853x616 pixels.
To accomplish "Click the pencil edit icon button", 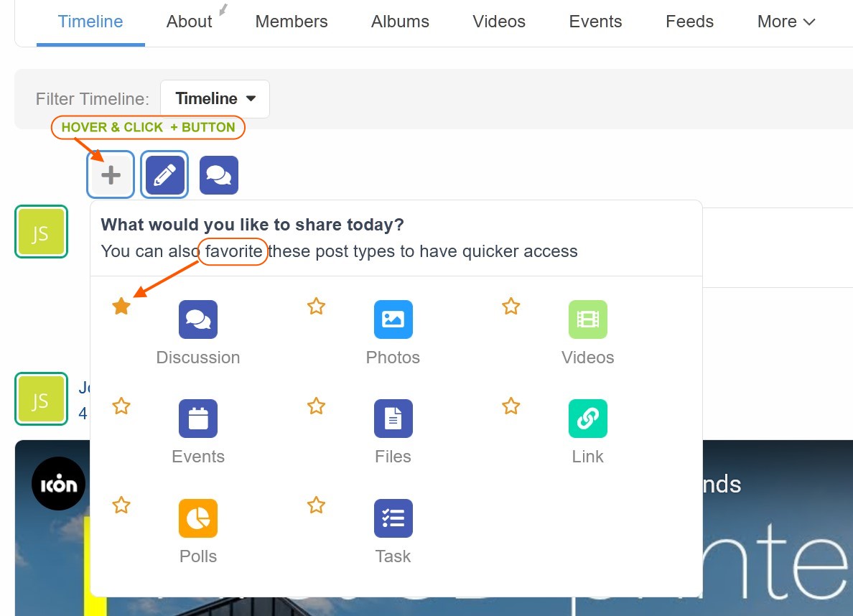I will point(165,175).
